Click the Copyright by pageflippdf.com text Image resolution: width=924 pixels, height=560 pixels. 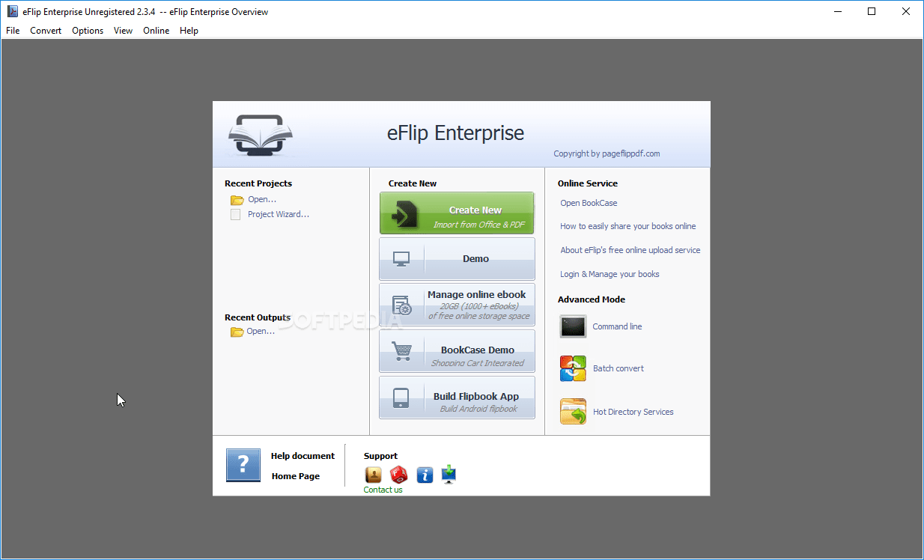tap(607, 153)
